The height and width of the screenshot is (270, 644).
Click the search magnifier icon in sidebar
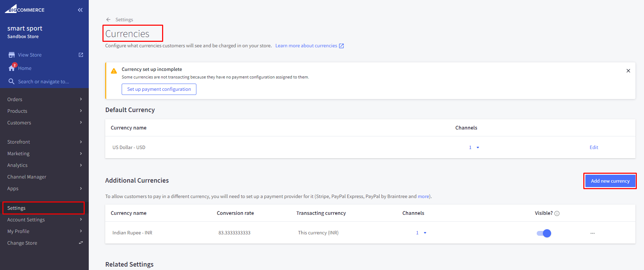pos(12,82)
